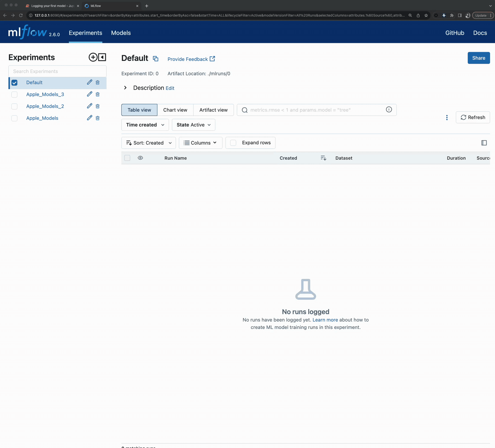This screenshot has width=495, height=448.
Task: Click the Search Experiments input field
Action: tap(57, 71)
